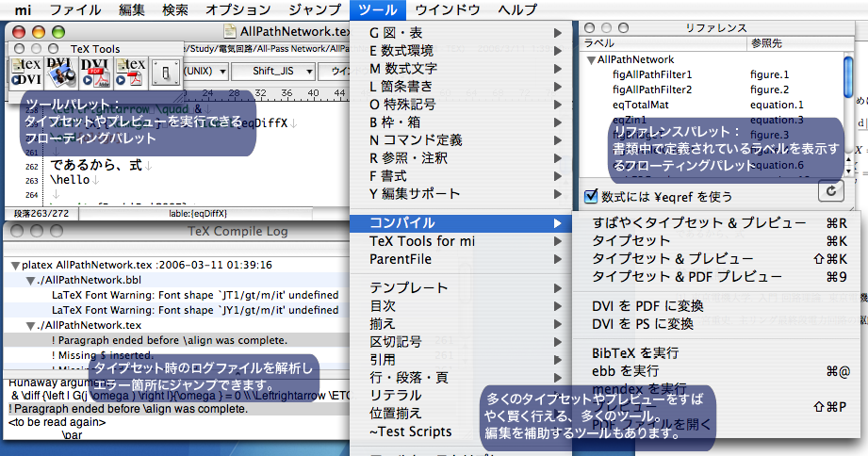Click the switch icon in TeX Tools palette

click(167, 73)
